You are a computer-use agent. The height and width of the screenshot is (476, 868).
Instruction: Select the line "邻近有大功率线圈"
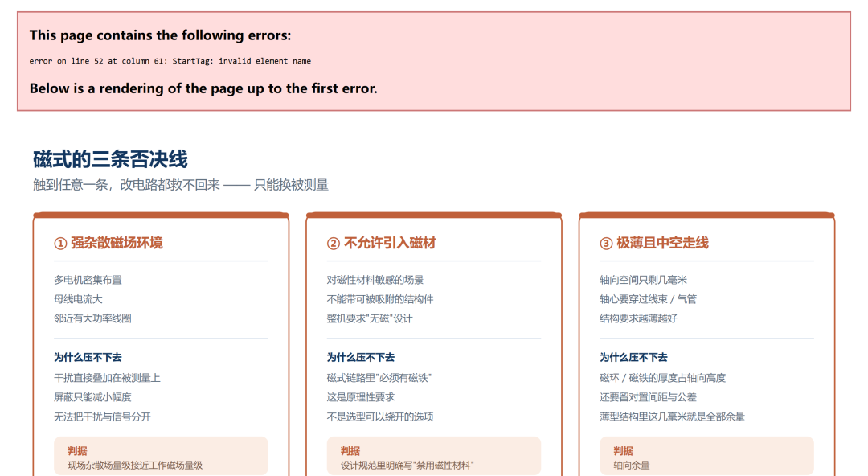pyautogui.click(x=92, y=318)
